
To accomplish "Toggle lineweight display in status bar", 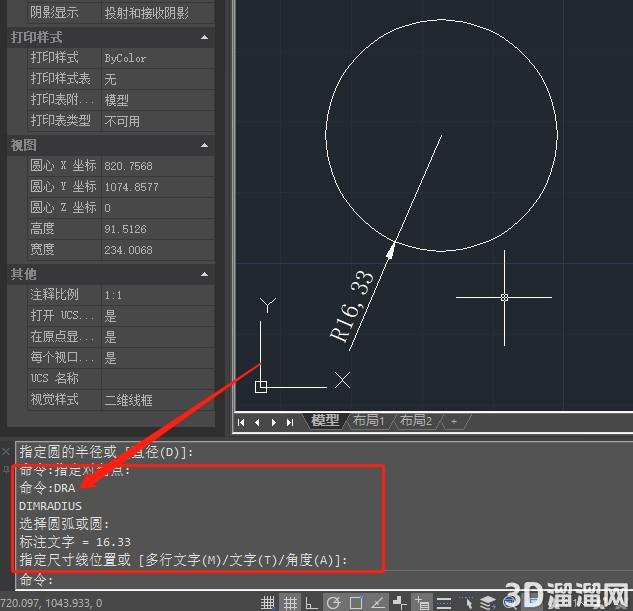I will click(444, 603).
